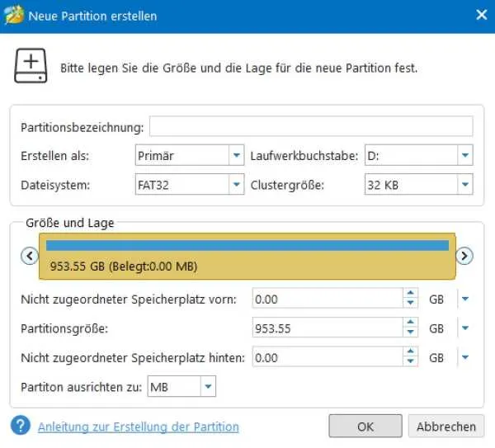Screen dimensions: 495x448
Task: Click the app logo in the title bar
Action: (14, 15)
